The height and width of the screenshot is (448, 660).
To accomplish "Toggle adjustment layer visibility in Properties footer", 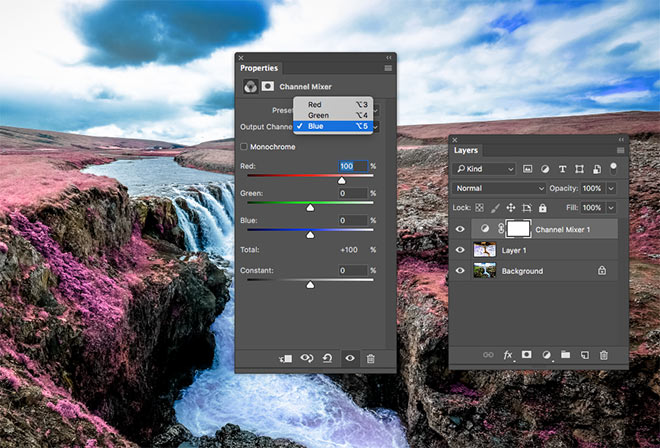I will [x=350, y=358].
